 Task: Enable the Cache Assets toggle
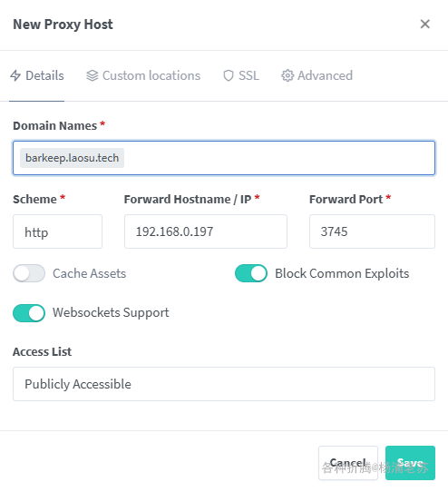click(29, 273)
